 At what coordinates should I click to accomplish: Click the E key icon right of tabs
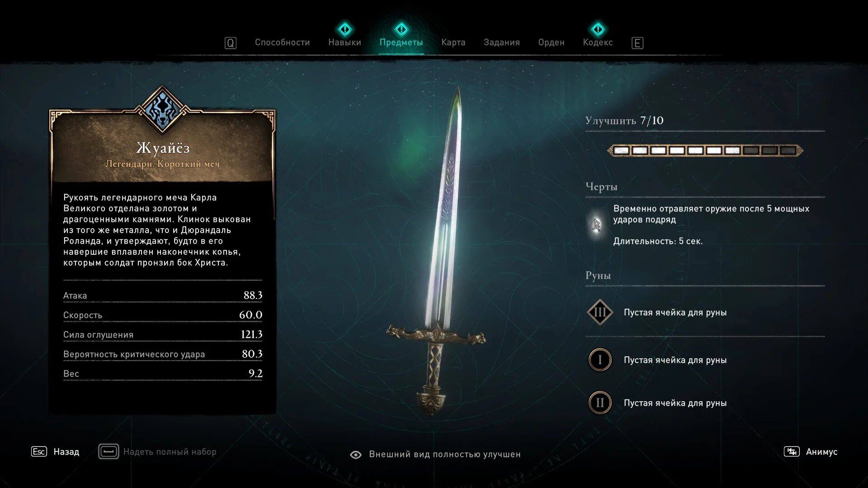(x=637, y=43)
